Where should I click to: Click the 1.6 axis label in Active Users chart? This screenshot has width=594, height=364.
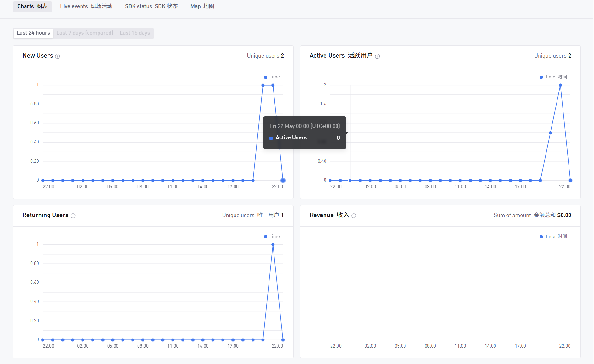323,104
